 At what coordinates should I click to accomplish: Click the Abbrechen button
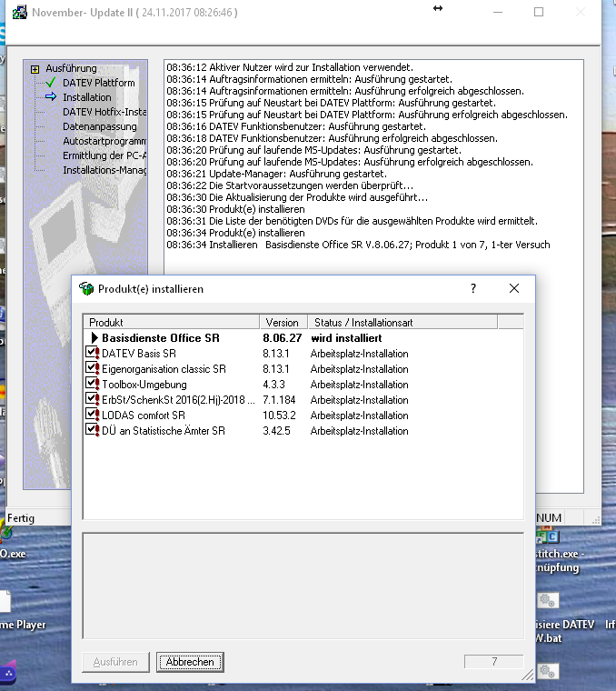(190, 662)
